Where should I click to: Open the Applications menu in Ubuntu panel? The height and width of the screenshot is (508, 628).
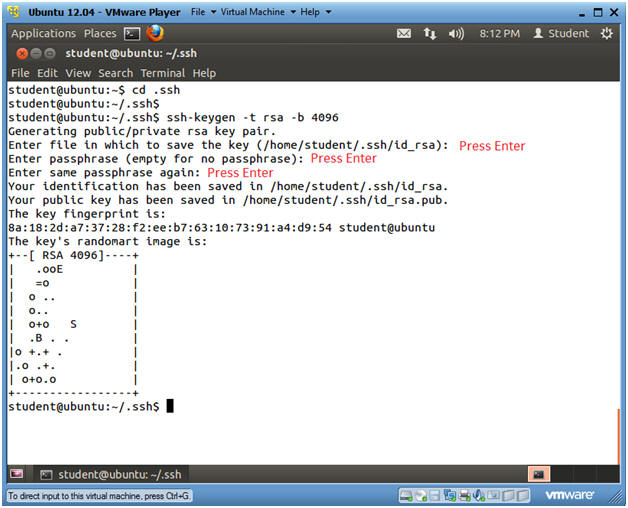click(x=43, y=34)
